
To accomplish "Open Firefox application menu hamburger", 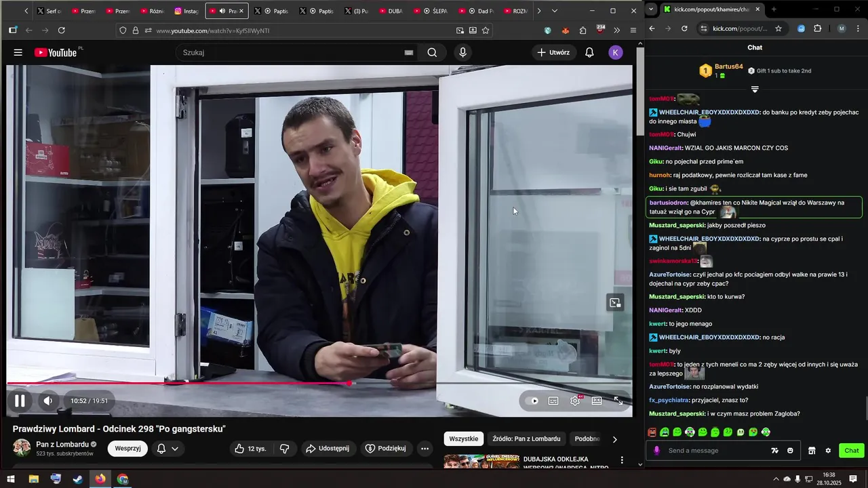I will click(633, 30).
